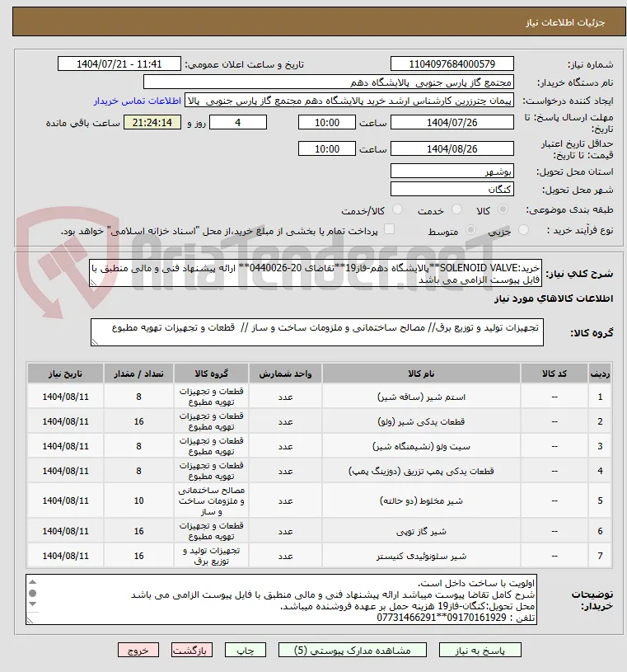
Task: Click the خروج exit button
Action: click(138, 650)
